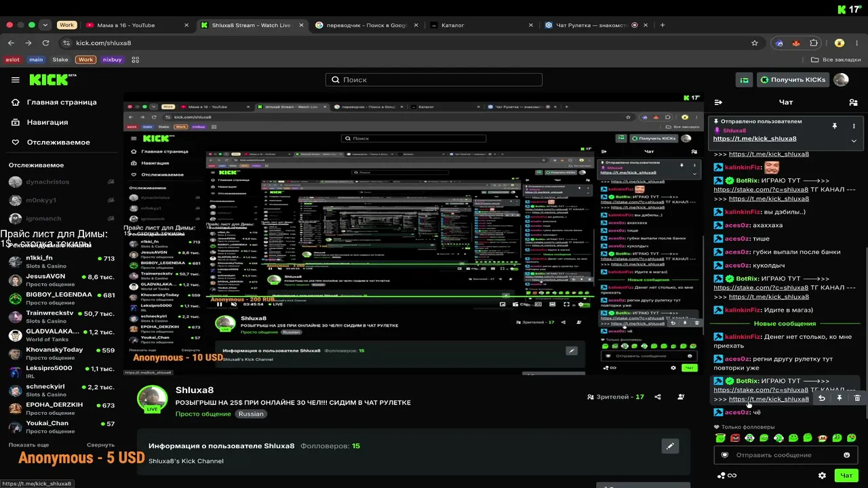Open the green dashboard icon in header

[745, 80]
